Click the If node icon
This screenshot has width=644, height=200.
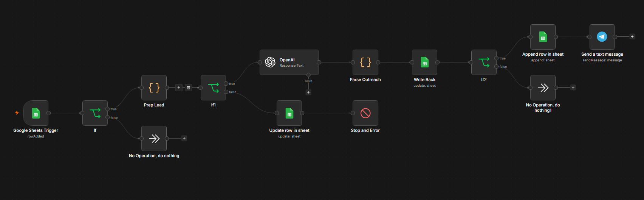(95, 113)
